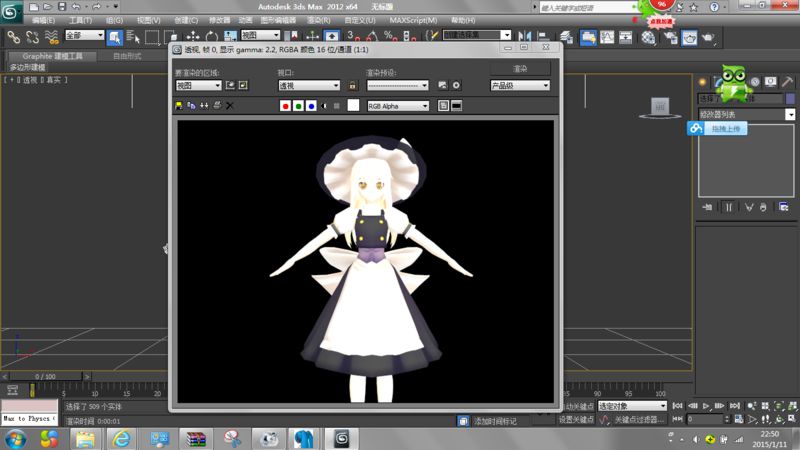Select the Unlink Selection tool

point(33,37)
